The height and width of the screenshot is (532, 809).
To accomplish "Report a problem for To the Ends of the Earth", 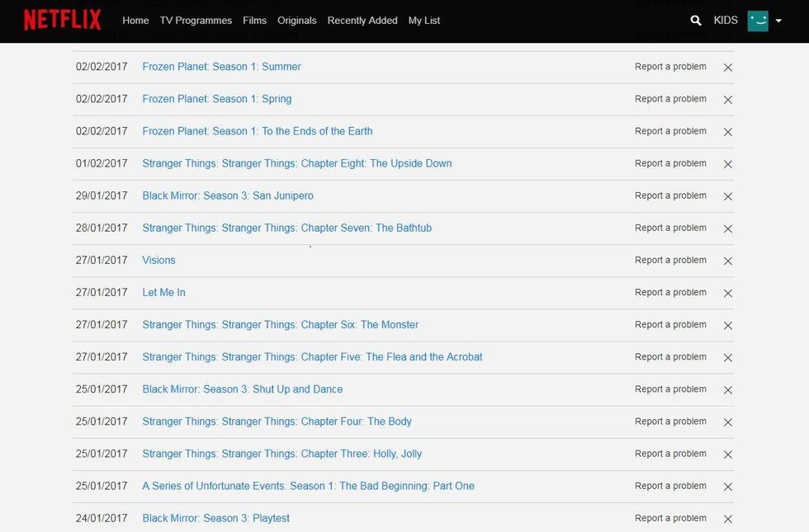I will [x=670, y=131].
